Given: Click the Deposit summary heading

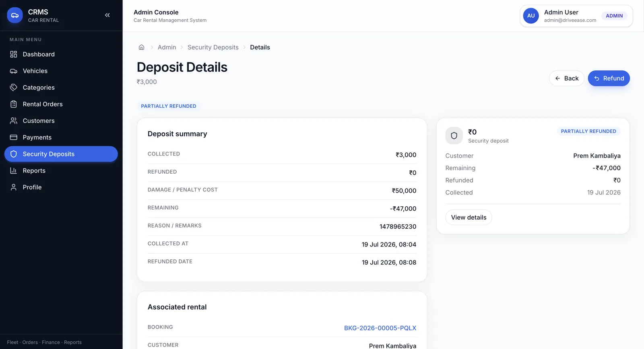Looking at the screenshot, I should pyautogui.click(x=178, y=134).
